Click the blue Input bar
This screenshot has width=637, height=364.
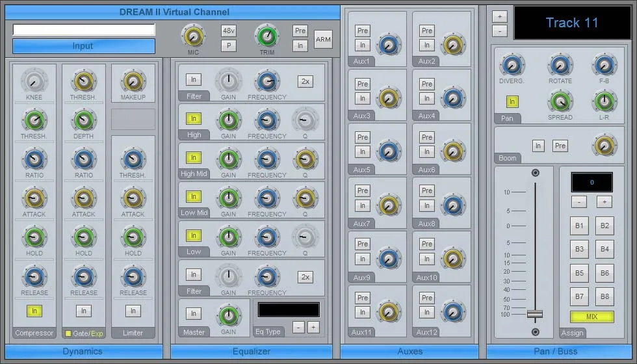point(84,46)
